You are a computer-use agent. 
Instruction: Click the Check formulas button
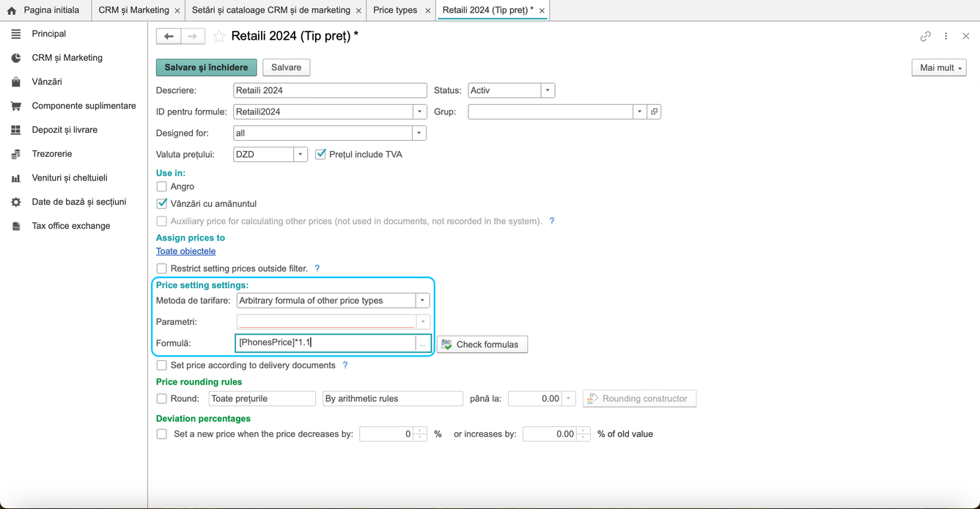[x=482, y=344]
